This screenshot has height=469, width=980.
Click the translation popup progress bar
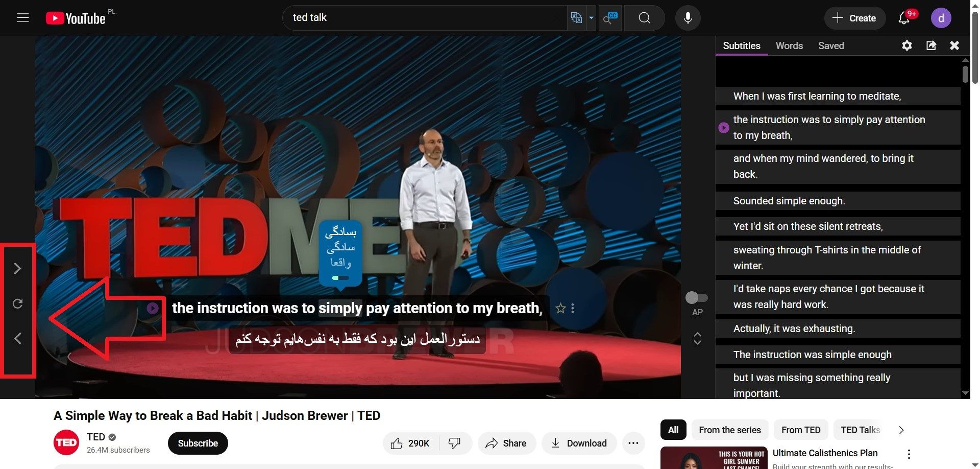(x=340, y=278)
